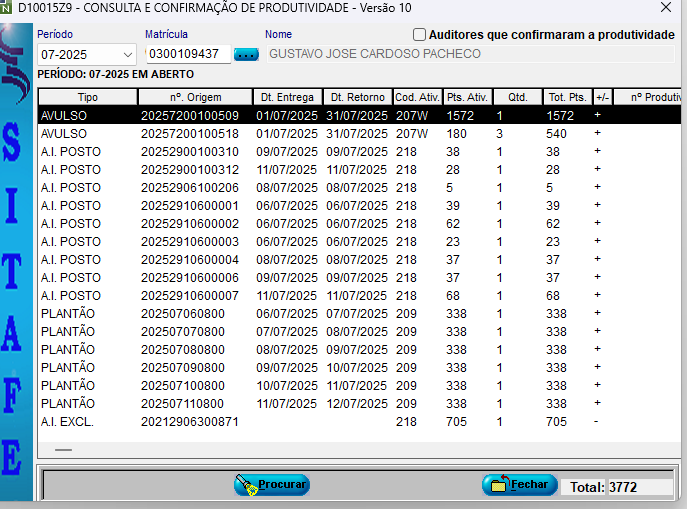Click the ellipsis lookup button beside Matrícula

tap(246, 54)
